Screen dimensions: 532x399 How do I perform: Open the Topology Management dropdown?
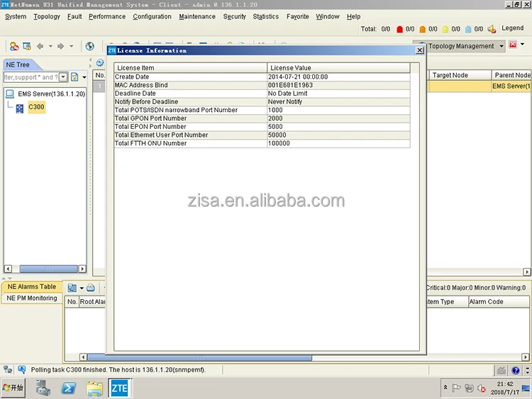click(502, 46)
